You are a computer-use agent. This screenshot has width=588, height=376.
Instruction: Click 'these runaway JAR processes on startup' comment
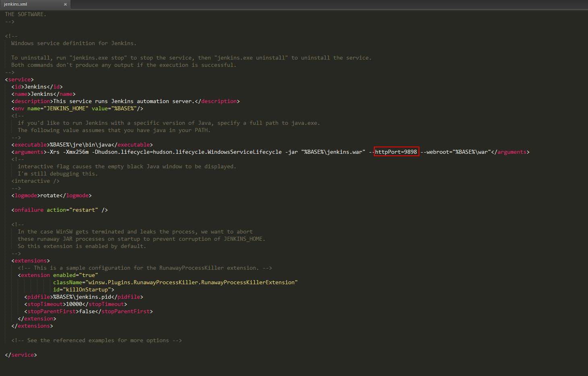[141, 239]
